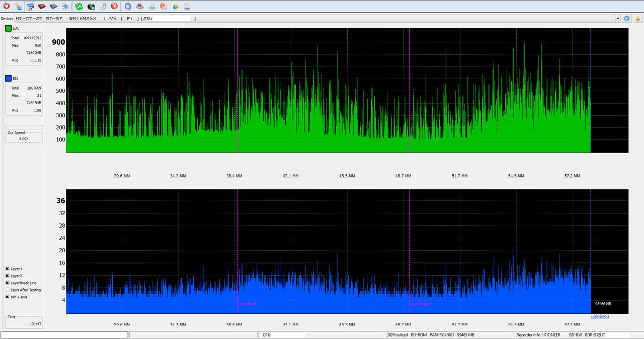Click the green refresh arrows icon
The image size is (644, 339).
pos(79,6)
